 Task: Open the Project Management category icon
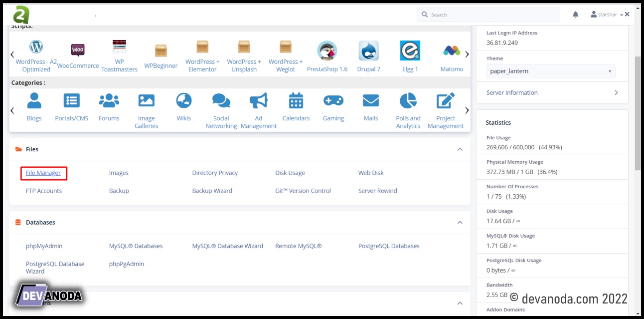[x=446, y=101]
